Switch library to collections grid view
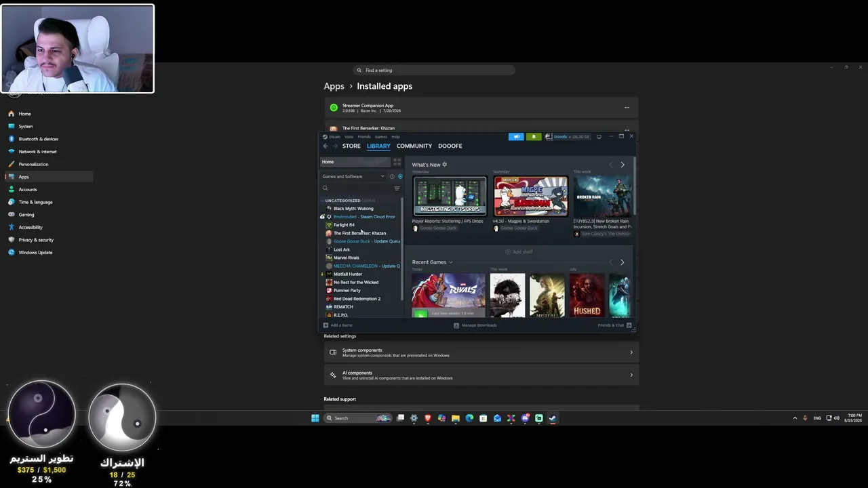The image size is (868, 488). [397, 162]
